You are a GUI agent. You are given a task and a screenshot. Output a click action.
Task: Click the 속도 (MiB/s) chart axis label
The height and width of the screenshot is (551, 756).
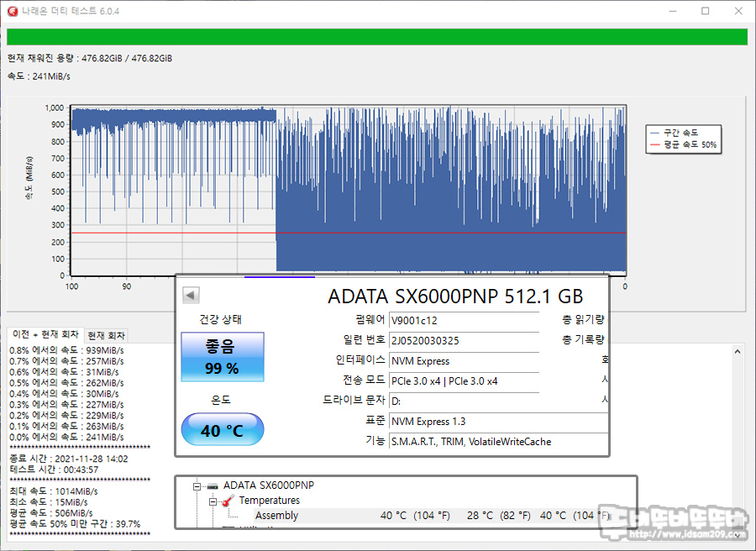tap(29, 178)
